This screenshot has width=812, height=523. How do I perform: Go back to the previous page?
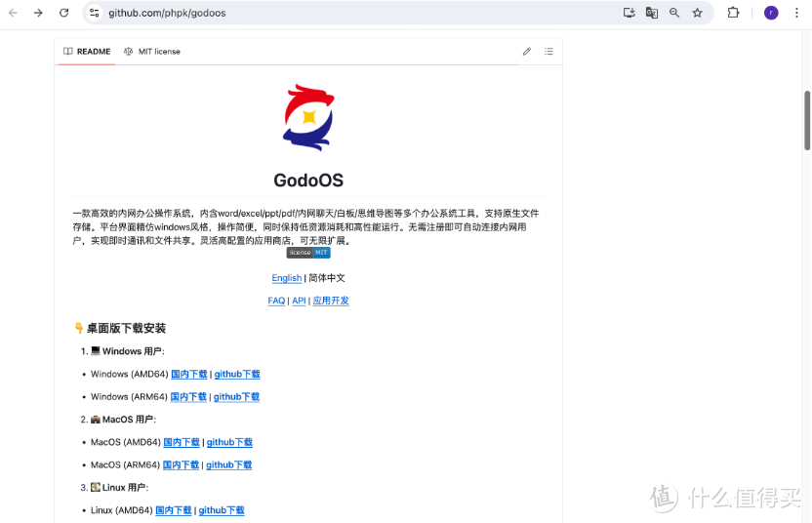coord(13,13)
